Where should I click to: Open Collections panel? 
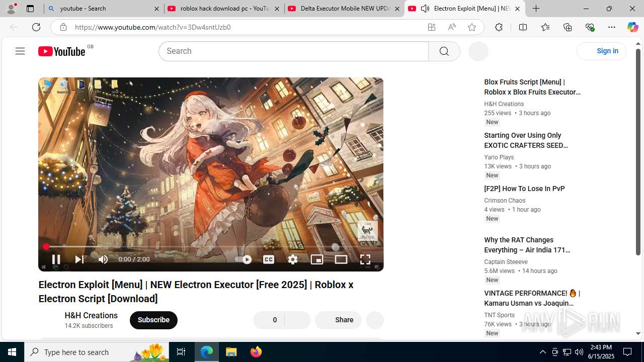568,27
